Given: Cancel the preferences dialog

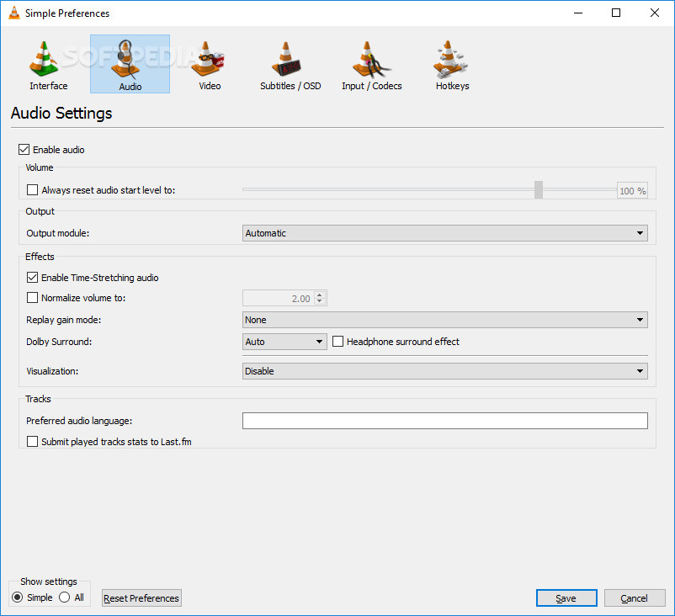Looking at the screenshot, I should [x=635, y=598].
